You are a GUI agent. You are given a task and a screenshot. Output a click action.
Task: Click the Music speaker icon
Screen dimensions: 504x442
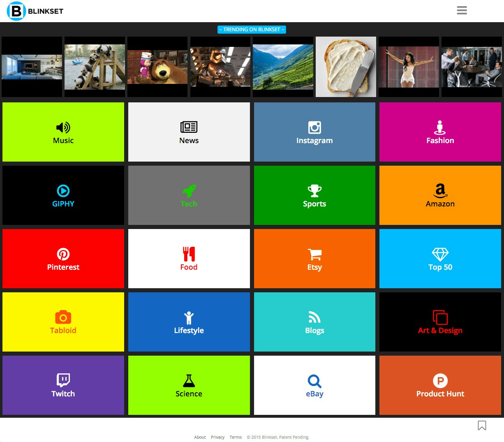point(63,127)
